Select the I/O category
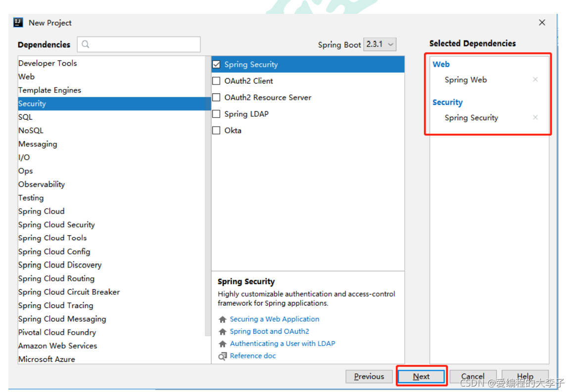 112,157
